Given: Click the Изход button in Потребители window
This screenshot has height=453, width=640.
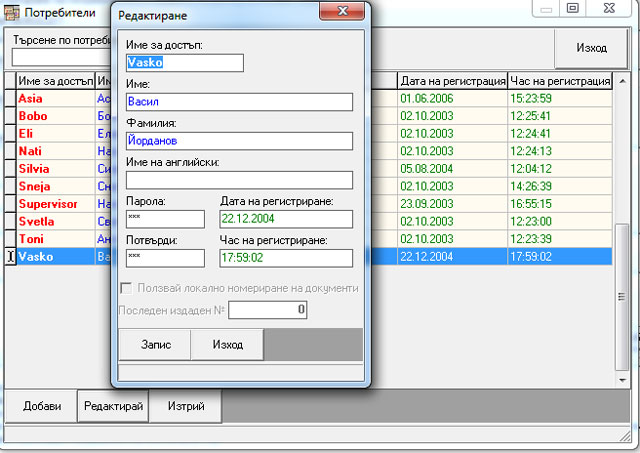Looking at the screenshot, I should (x=591, y=48).
